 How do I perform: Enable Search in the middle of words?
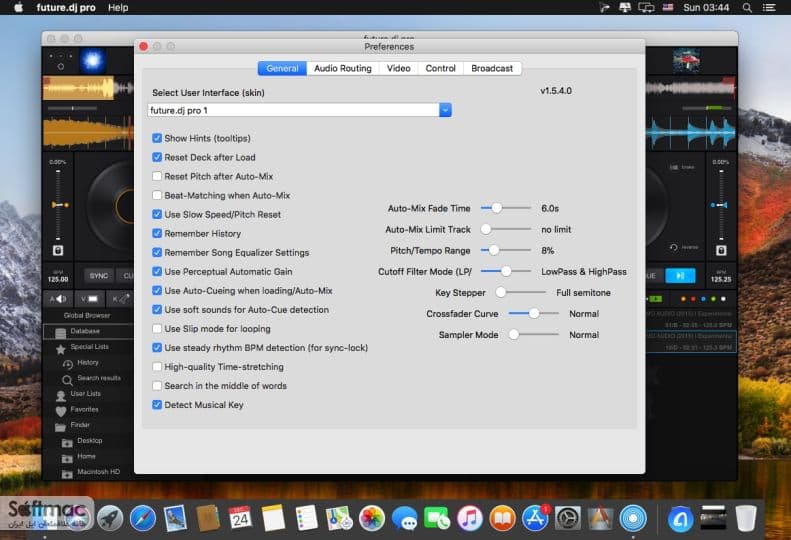157,386
